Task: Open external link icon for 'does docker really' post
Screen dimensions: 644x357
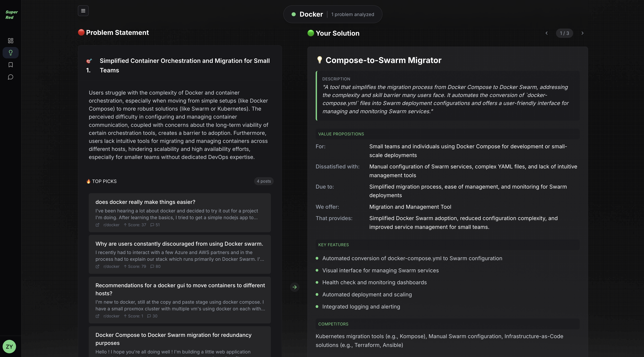Action: [98, 225]
